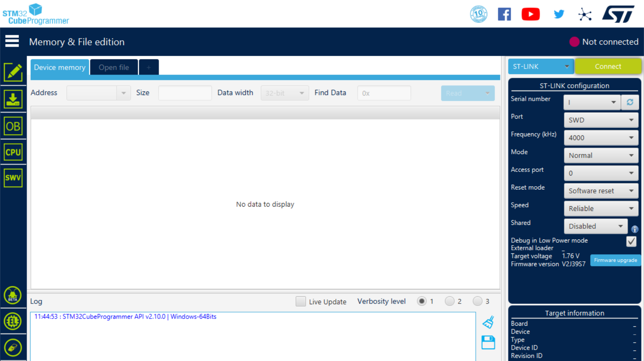Viewport: 644px width, 361px height.
Task: Click the Firmware upgrade button
Action: point(615,260)
